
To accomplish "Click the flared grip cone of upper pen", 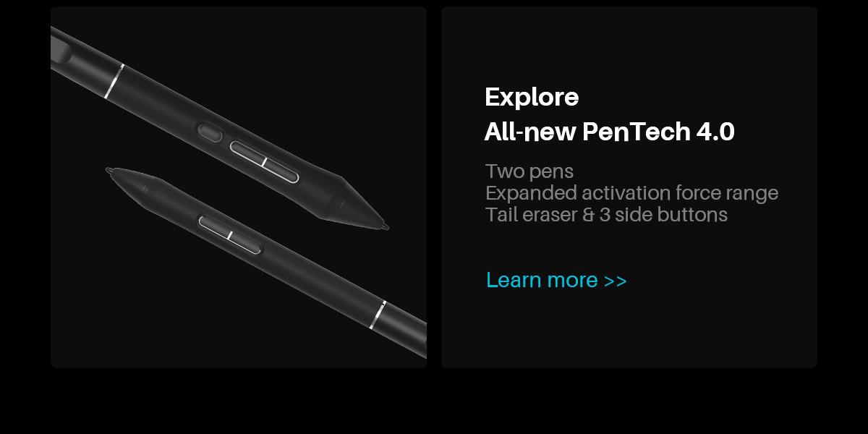I will [x=347, y=201].
